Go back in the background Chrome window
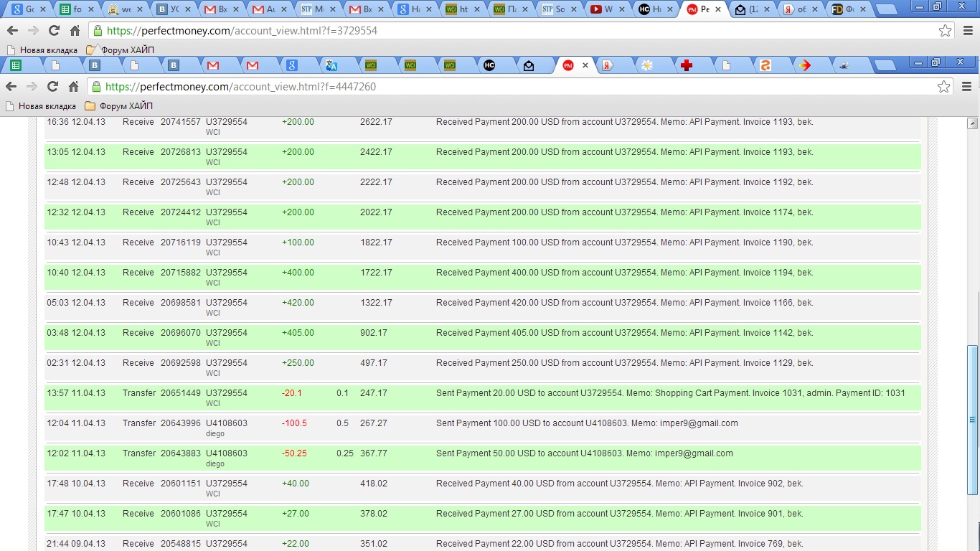Viewport: 980px width, 551px height. [11, 31]
